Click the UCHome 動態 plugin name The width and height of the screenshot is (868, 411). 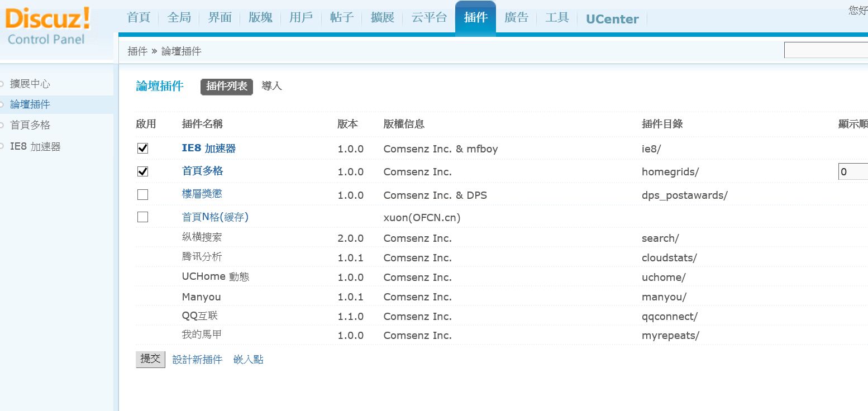tap(216, 276)
